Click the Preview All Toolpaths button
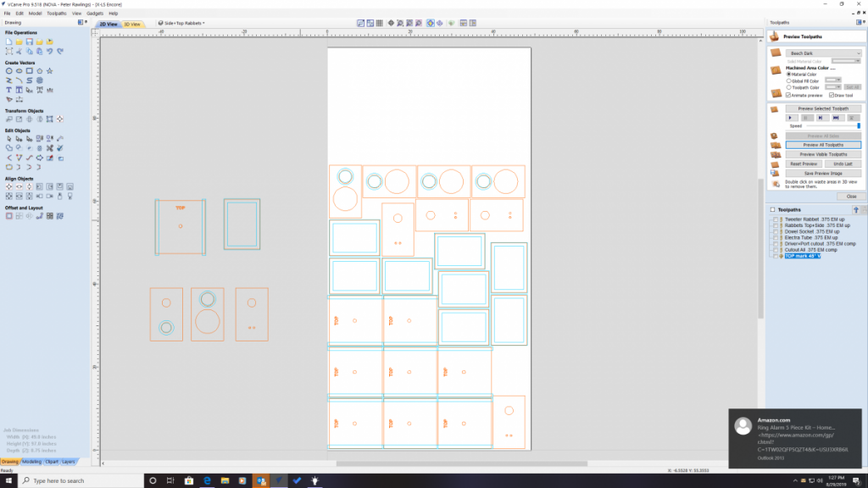 coord(823,145)
